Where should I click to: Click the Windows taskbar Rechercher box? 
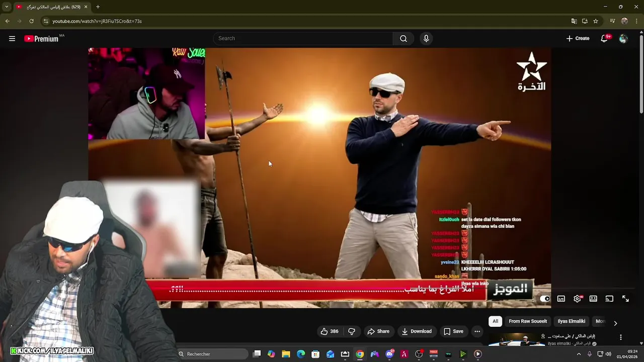213,354
